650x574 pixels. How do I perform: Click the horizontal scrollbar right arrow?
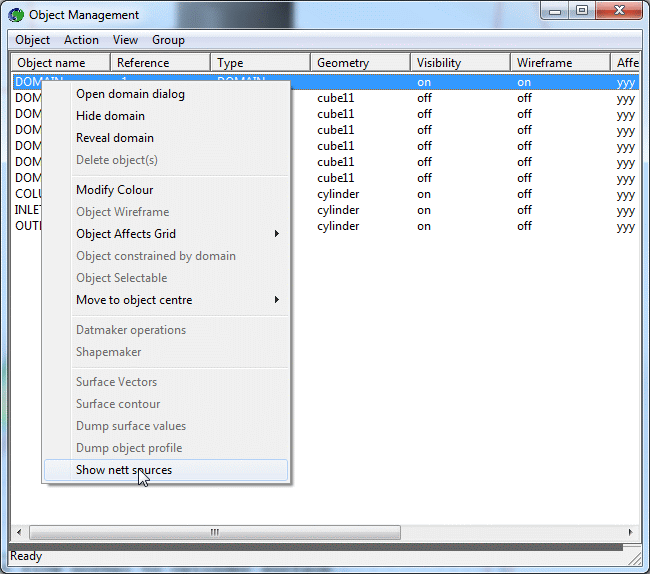pos(630,533)
